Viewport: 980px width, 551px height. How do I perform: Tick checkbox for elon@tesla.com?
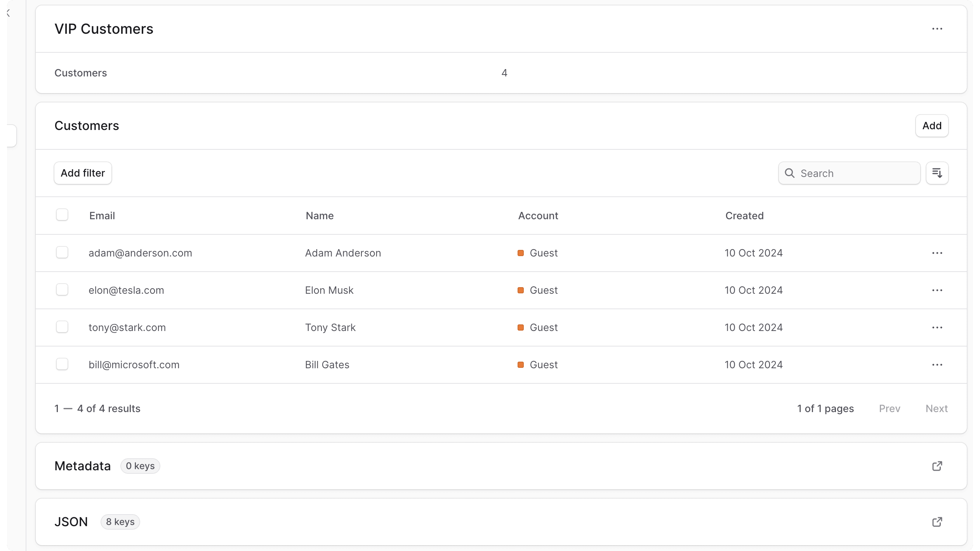pos(62,289)
